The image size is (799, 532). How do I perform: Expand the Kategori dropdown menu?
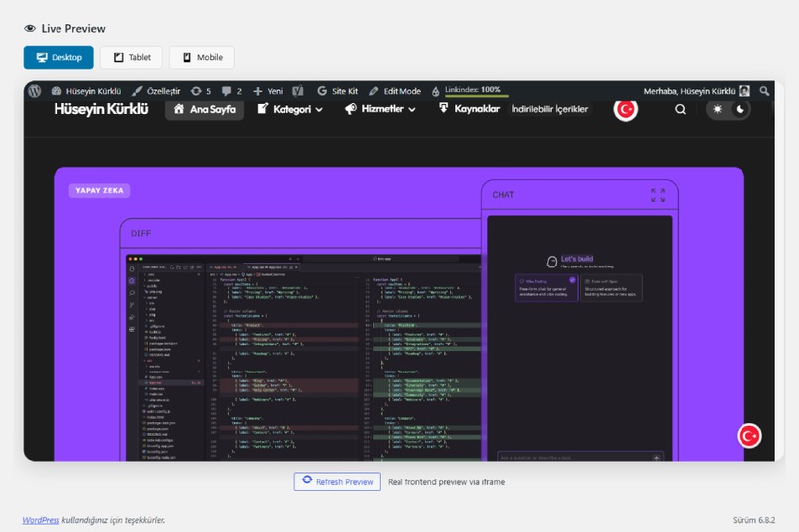click(x=289, y=109)
